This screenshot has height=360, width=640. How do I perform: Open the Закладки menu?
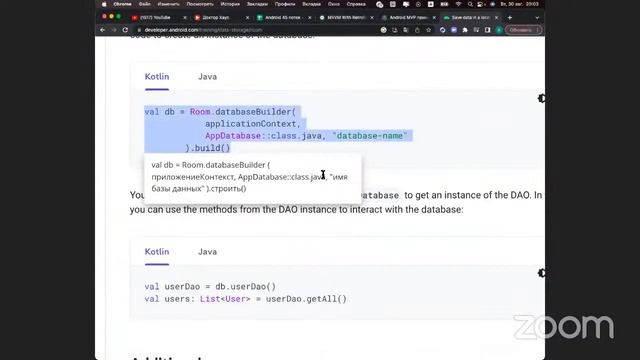257,4
